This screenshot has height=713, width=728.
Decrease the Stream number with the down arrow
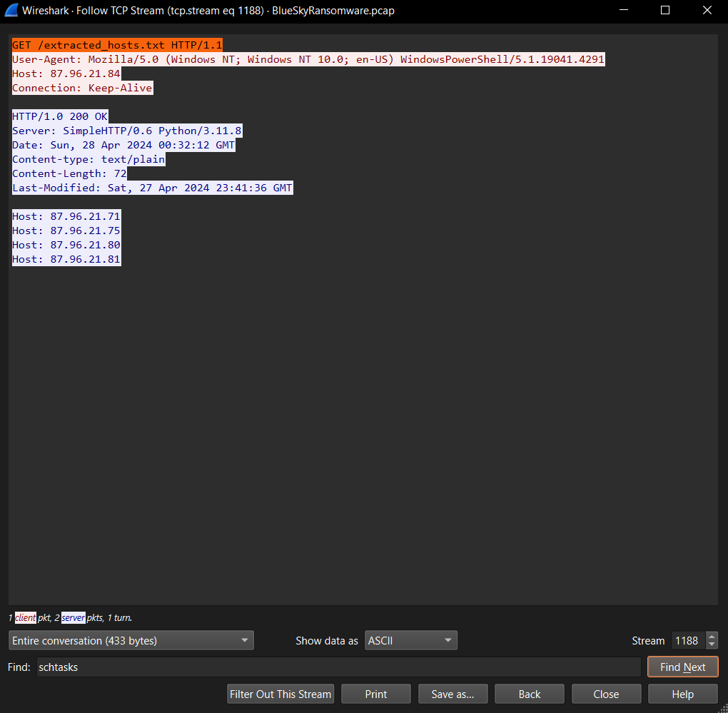(712, 644)
